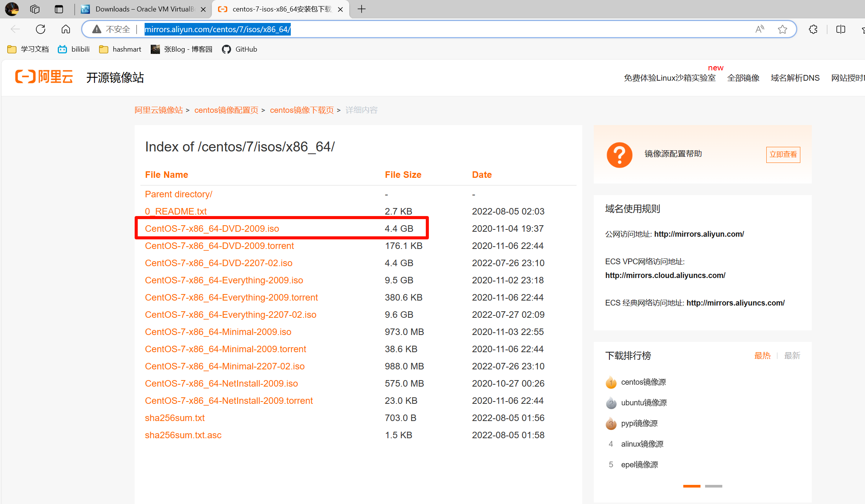The image size is (865, 504).
Task: Add page to favorites star icon
Action: click(782, 29)
